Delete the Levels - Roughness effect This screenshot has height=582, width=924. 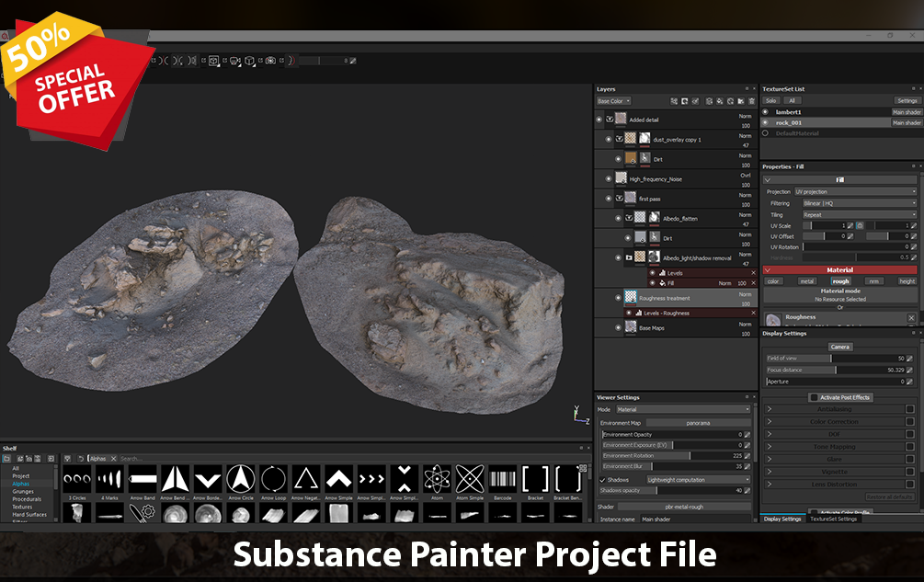point(753,313)
